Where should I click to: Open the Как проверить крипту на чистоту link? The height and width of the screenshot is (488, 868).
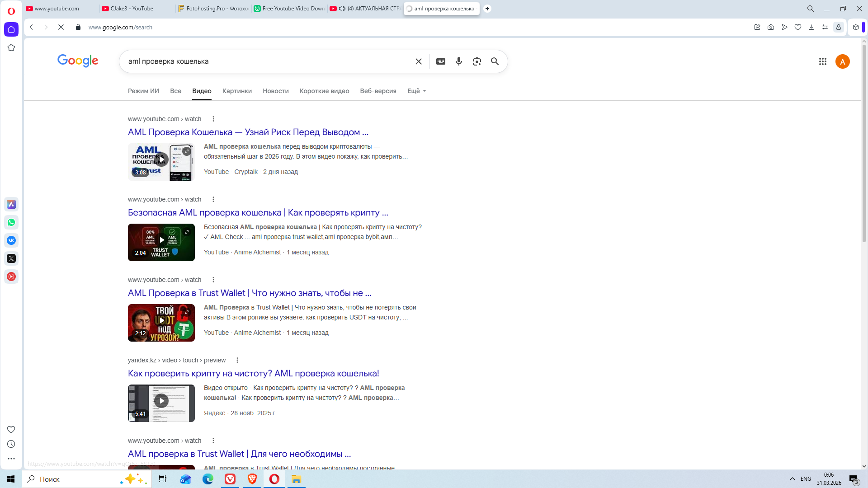253,373
